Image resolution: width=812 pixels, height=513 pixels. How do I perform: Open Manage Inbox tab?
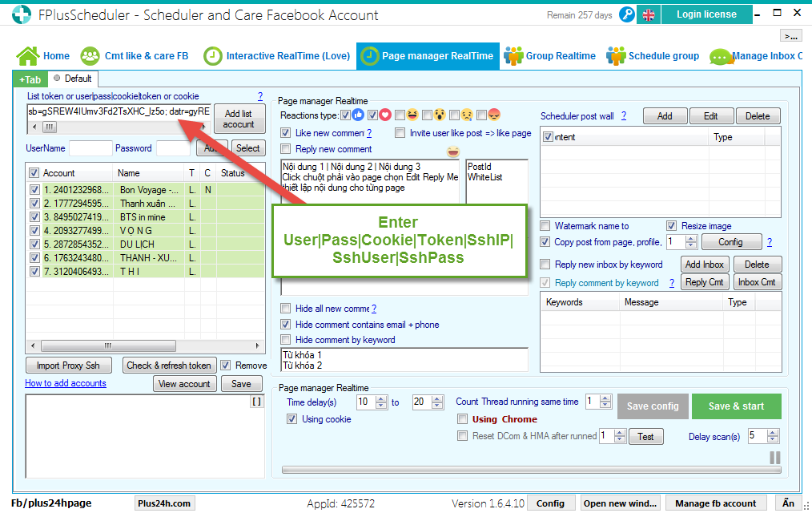click(x=756, y=56)
